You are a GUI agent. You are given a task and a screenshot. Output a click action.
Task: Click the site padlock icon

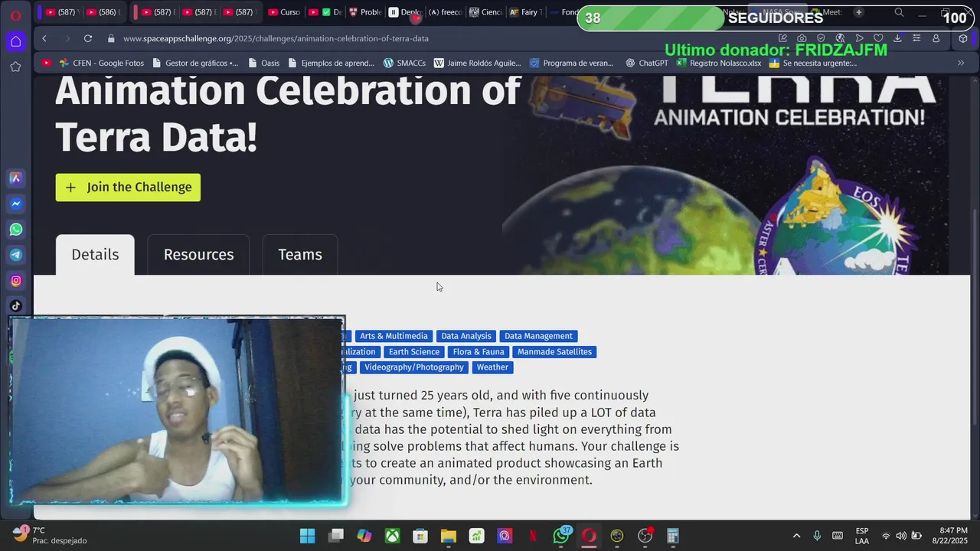tap(112, 38)
